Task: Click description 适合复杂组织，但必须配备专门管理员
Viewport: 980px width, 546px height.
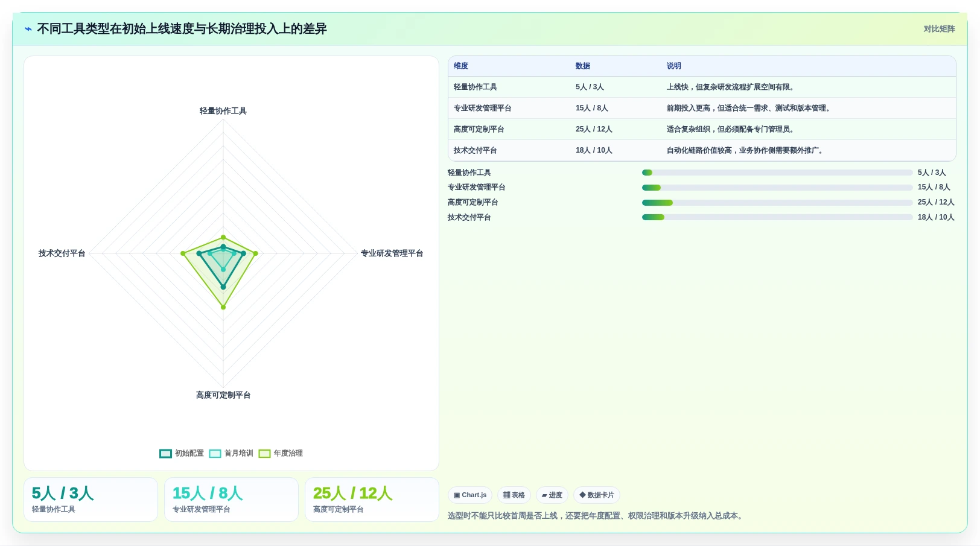Action: [x=731, y=129]
